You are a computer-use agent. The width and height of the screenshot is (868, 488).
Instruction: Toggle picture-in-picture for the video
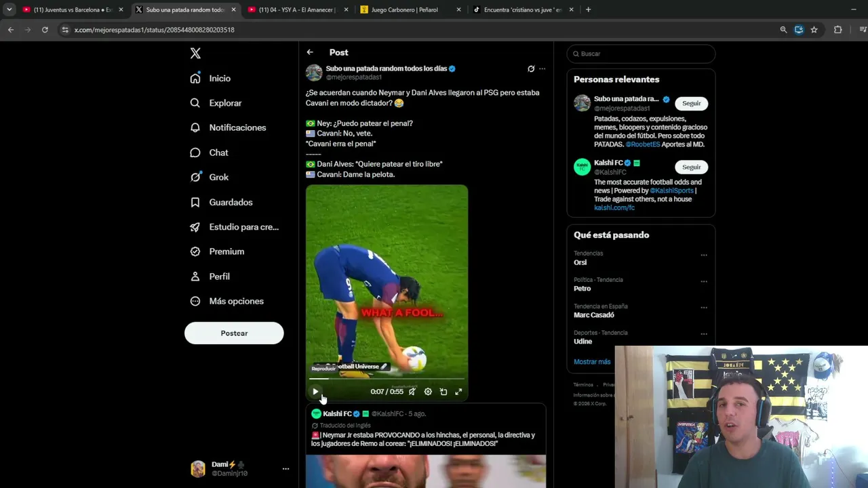click(443, 391)
